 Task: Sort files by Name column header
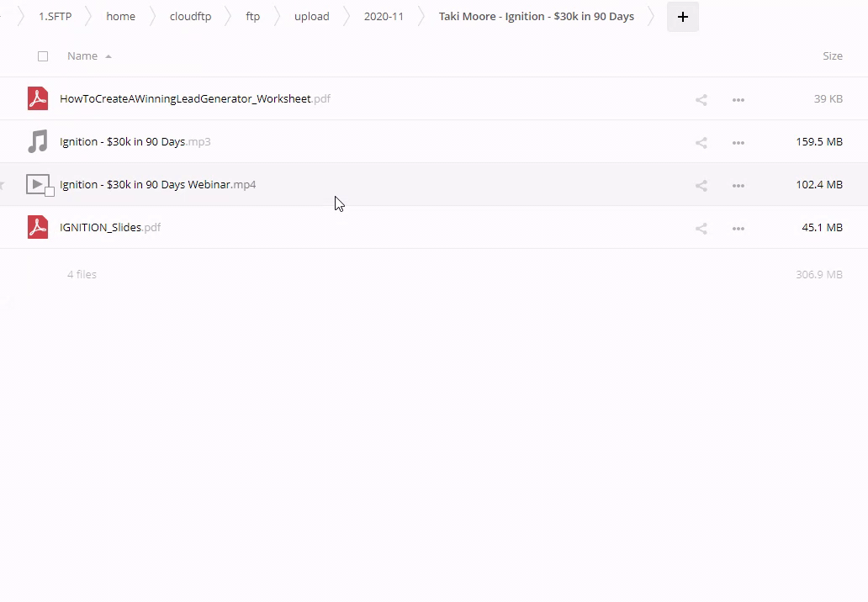click(82, 56)
